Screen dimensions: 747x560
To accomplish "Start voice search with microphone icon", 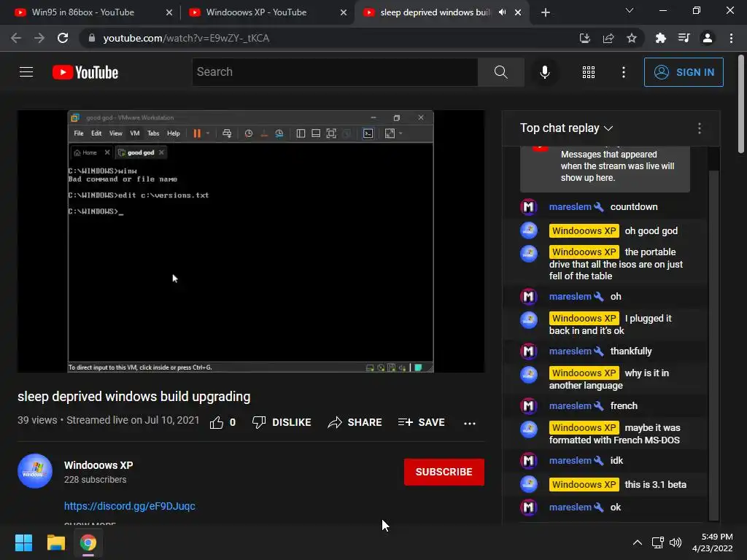I will (x=544, y=72).
